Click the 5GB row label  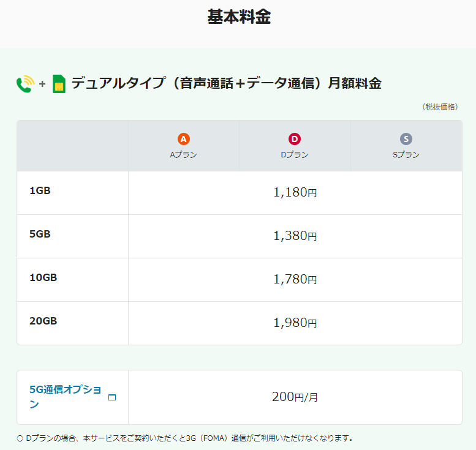pos(40,234)
